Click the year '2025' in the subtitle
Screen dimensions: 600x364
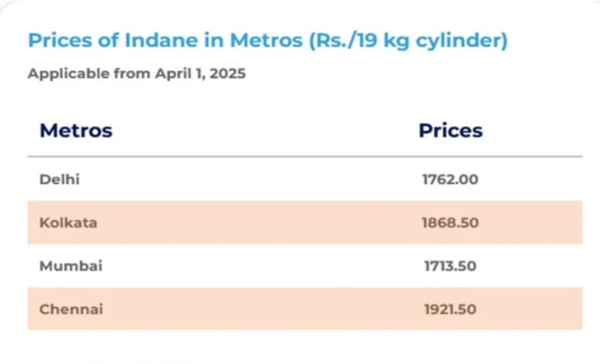click(227, 74)
